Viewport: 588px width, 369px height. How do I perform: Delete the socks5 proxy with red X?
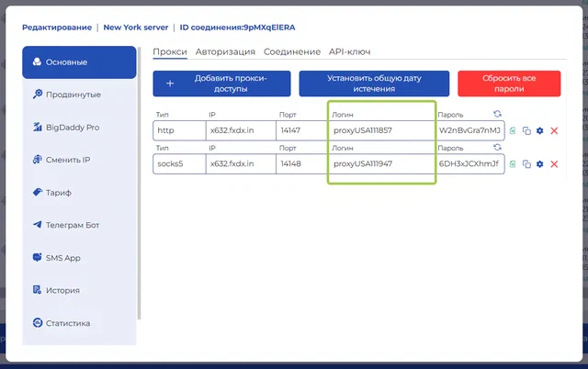click(x=554, y=164)
